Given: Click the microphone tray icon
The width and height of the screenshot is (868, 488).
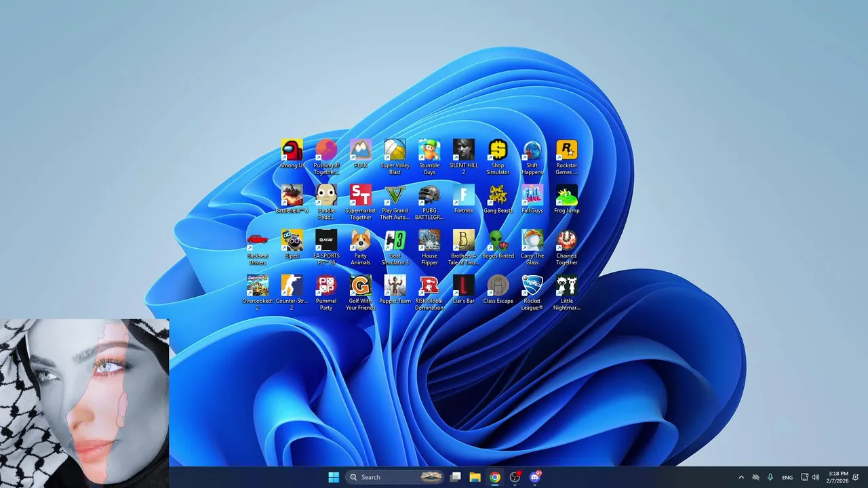Looking at the screenshot, I should pyautogui.click(x=770, y=477).
